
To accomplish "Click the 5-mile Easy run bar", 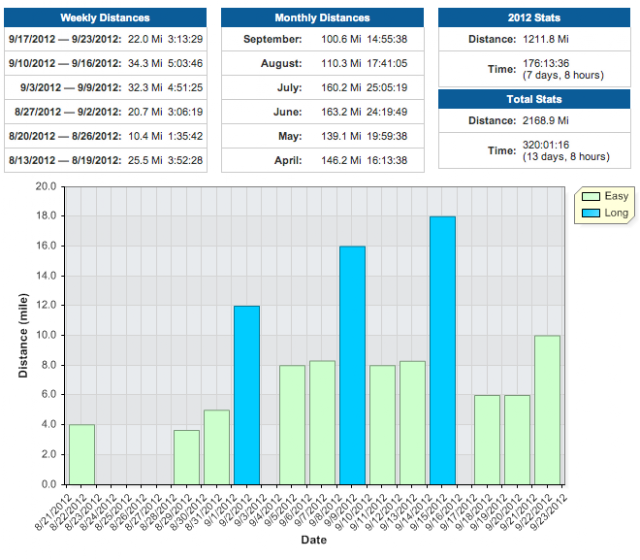I will [x=217, y=447].
